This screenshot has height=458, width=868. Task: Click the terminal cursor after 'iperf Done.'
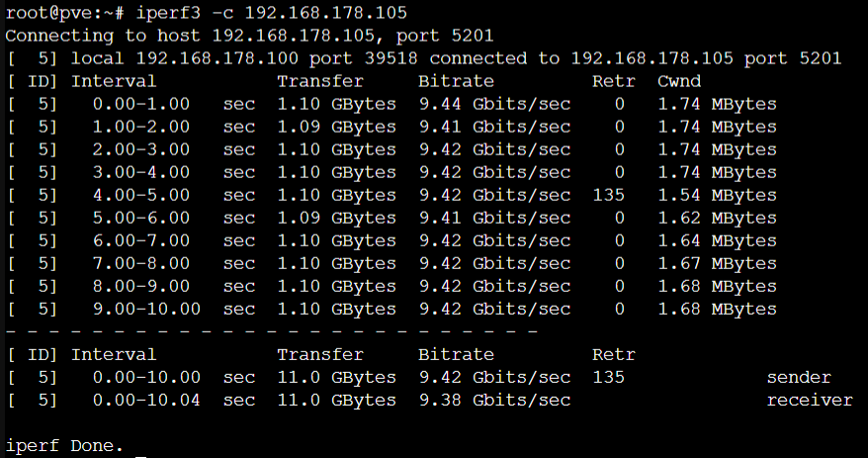pos(141,456)
